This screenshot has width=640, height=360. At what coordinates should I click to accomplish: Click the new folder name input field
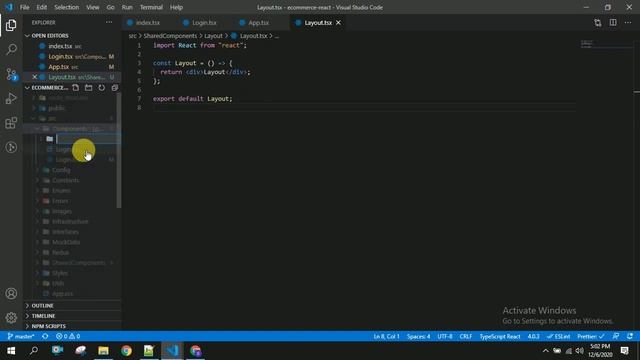(88, 139)
